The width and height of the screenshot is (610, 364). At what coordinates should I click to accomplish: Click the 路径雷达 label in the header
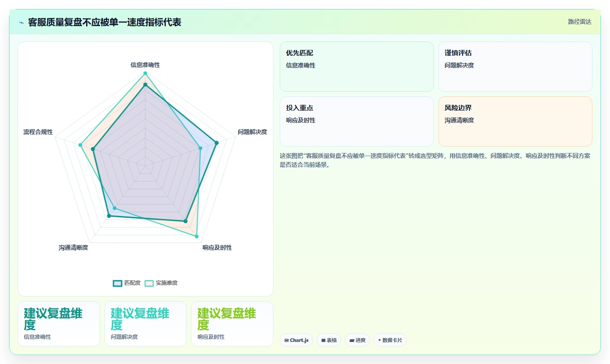pyautogui.click(x=579, y=22)
